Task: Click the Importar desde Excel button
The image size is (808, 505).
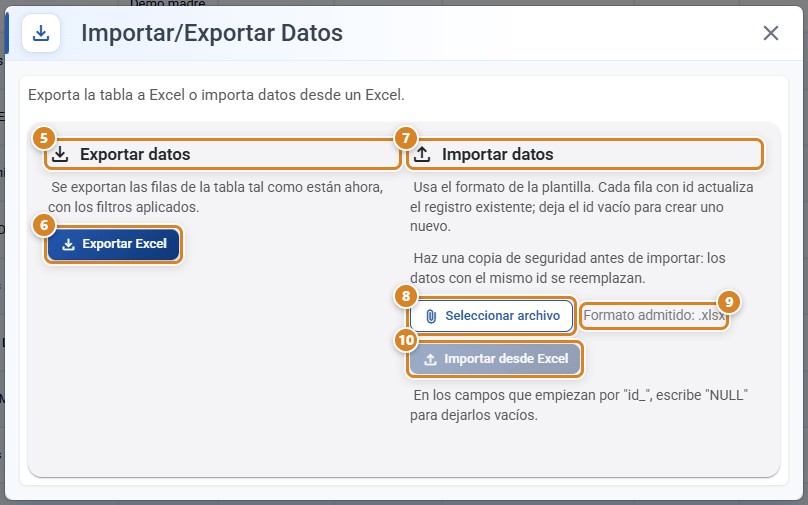Action: [x=495, y=359]
